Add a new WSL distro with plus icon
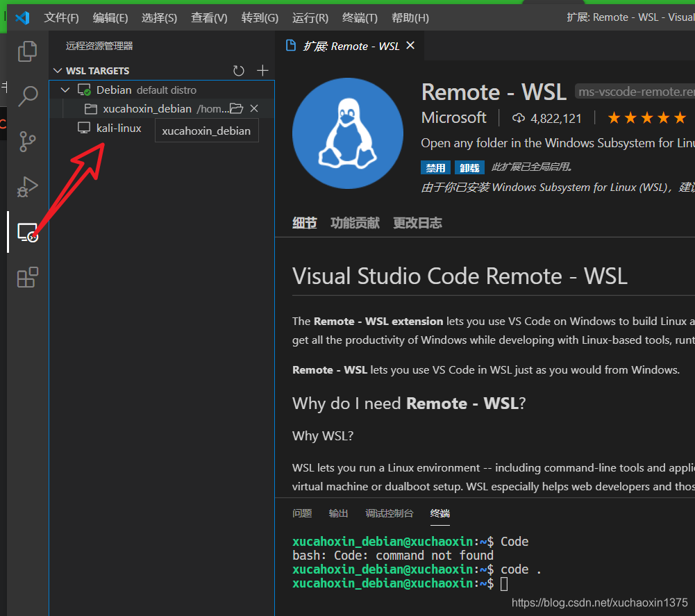 click(262, 71)
